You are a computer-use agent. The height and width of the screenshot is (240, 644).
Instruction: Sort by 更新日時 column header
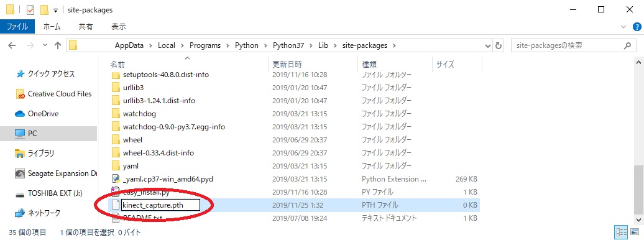pos(287,65)
